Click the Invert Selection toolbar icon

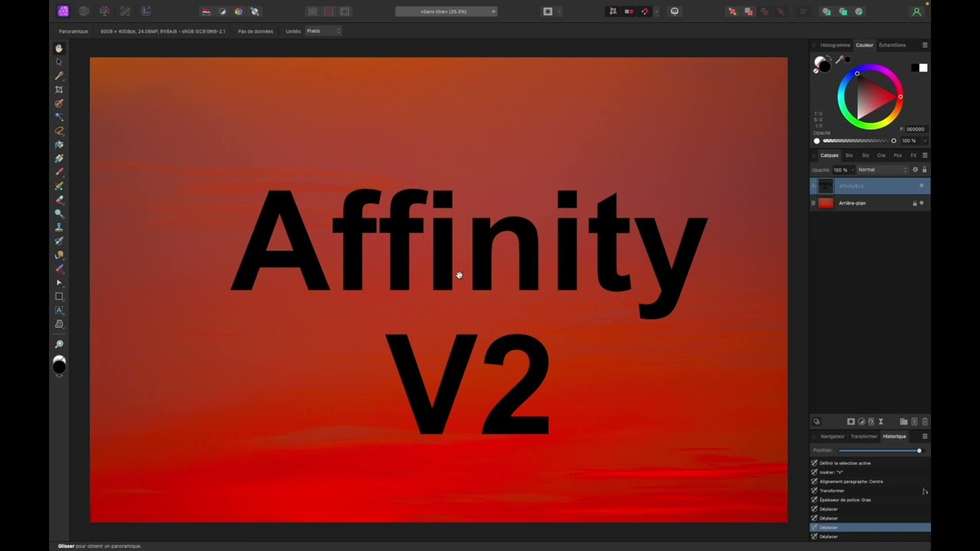tap(345, 11)
